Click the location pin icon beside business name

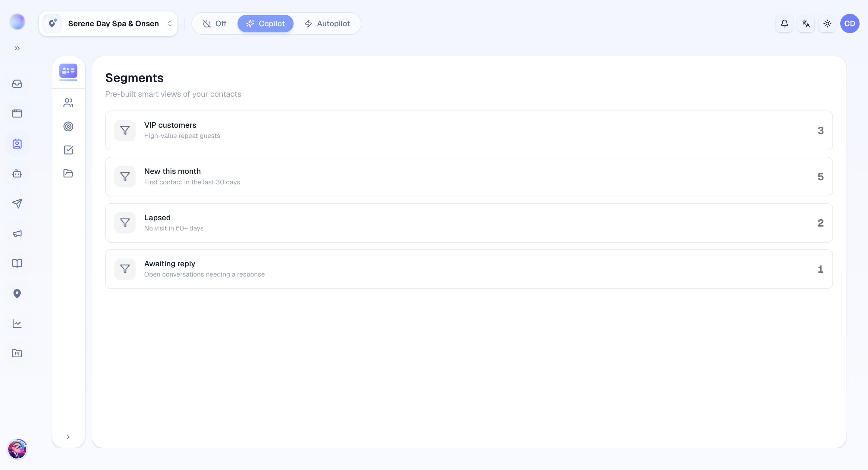pyautogui.click(x=52, y=23)
